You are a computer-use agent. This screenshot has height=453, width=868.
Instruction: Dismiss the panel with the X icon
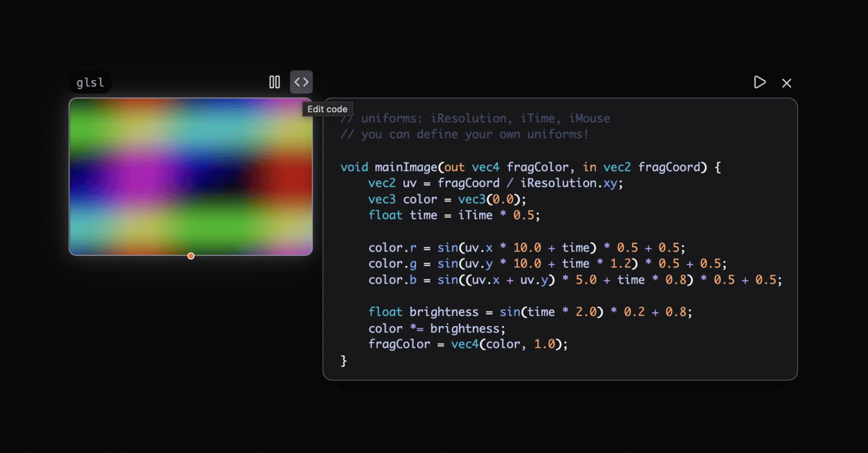pyautogui.click(x=786, y=82)
